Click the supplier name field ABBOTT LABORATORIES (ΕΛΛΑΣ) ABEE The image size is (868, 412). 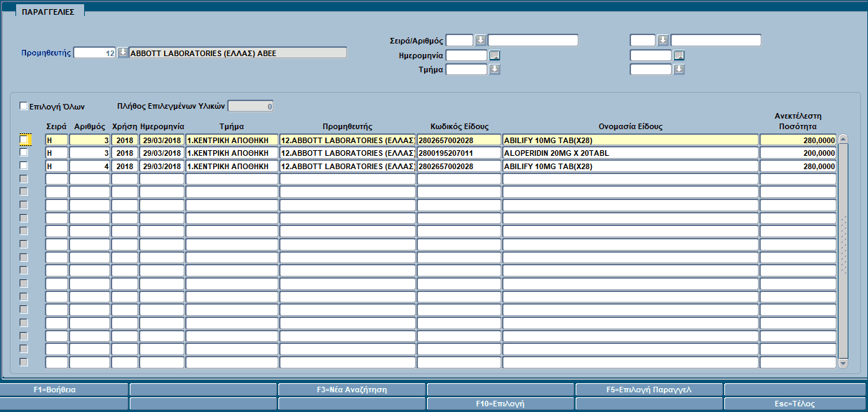point(238,53)
